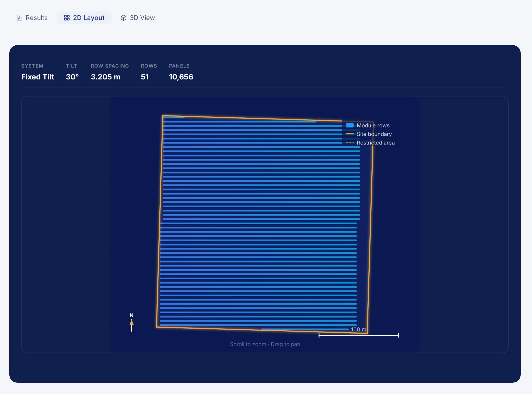Click the '10,656' panels value
This screenshot has width=532, height=394.
[x=181, y=77]
